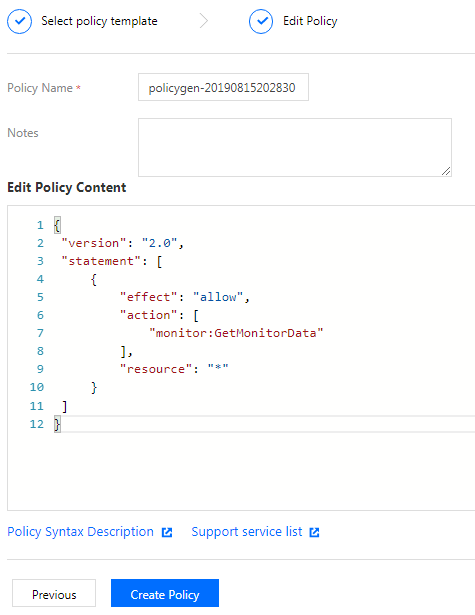Focus the Policy Name input field

[223, 87]
